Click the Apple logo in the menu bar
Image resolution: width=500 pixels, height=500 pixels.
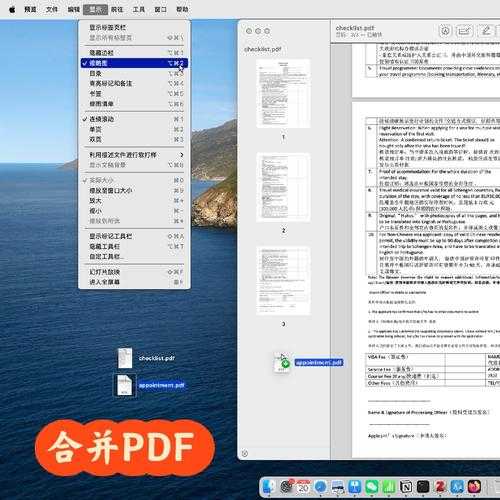pos(12,9)
